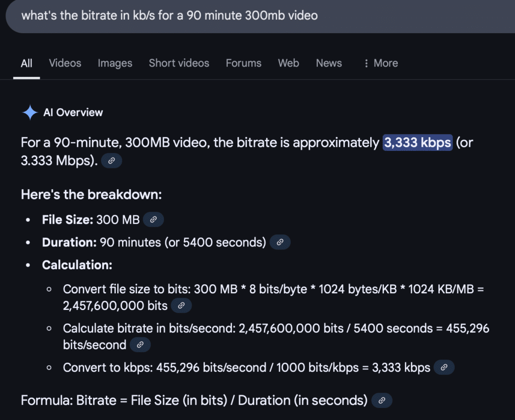515x420 pixels.
Task: Click the highlighted 3,333 kbps answer
Action: (417, 143)
